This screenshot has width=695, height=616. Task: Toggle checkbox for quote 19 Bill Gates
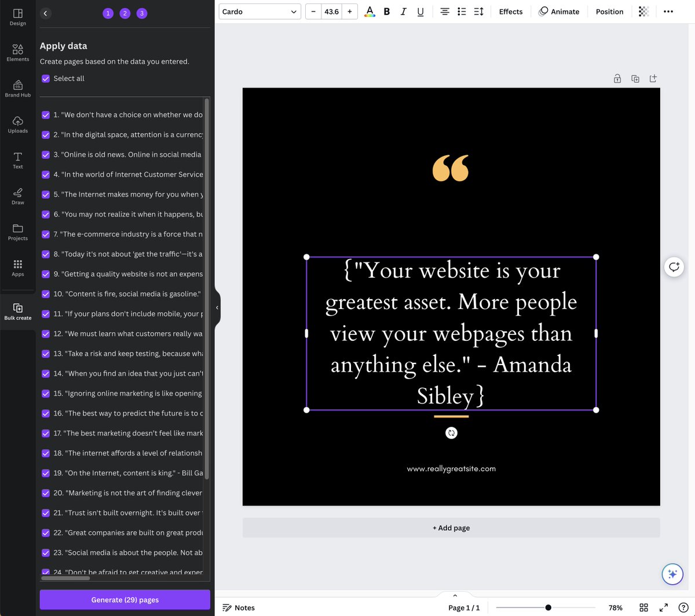pos(46,473)
